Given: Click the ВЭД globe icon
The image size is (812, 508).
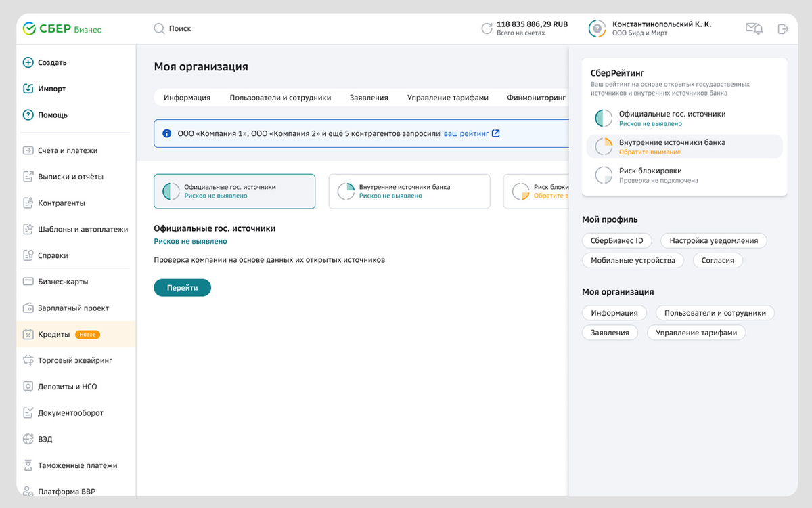Looking at the screenshot, I should [x=28, y=439].
